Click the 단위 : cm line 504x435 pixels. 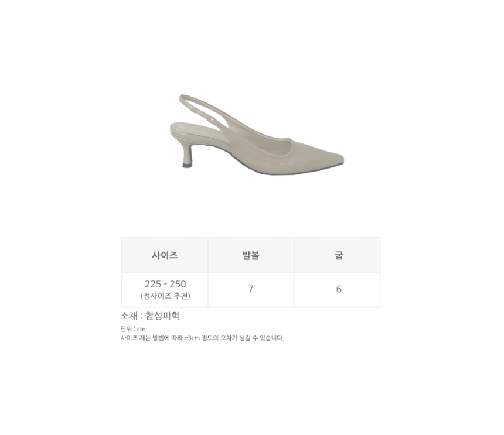click(133, 329)
